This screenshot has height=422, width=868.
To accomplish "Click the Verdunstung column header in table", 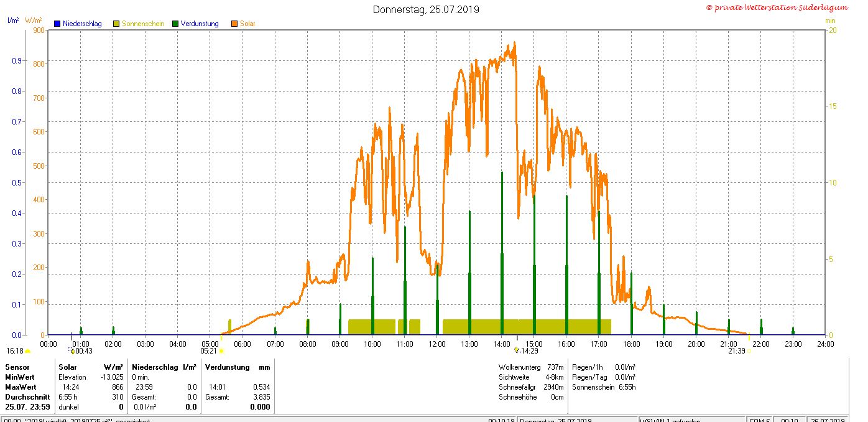I will (x=228, y=367).
